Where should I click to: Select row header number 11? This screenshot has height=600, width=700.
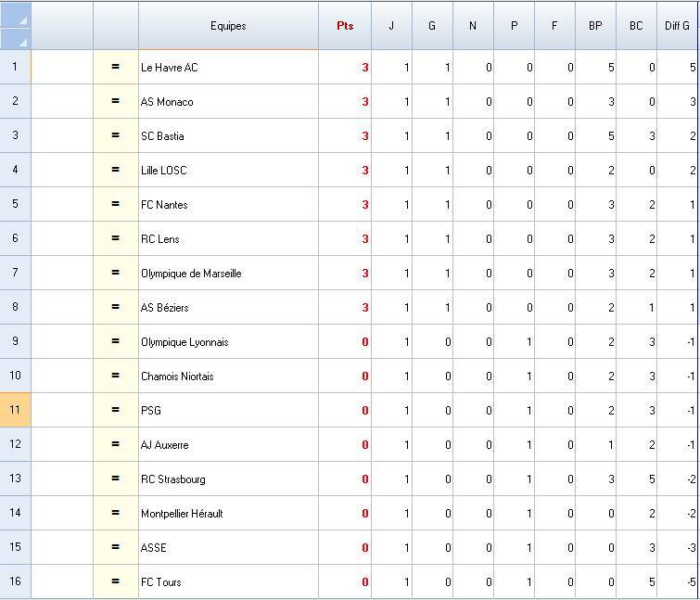[x=16, y=410]
